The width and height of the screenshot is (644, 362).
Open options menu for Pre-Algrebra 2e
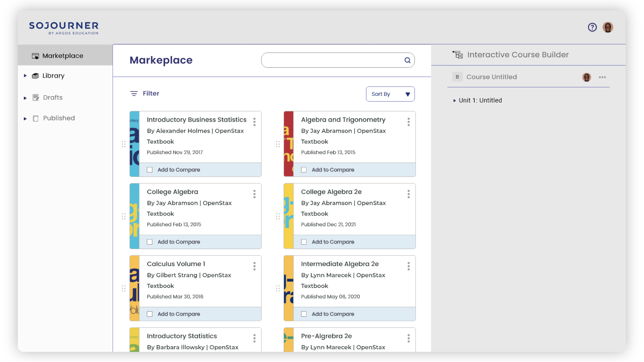click(x=409, y=338)
